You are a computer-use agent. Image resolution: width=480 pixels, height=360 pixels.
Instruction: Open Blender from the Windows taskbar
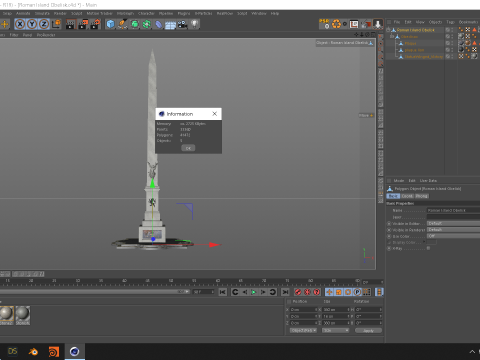pyautogui.click(x=33, y=352)
